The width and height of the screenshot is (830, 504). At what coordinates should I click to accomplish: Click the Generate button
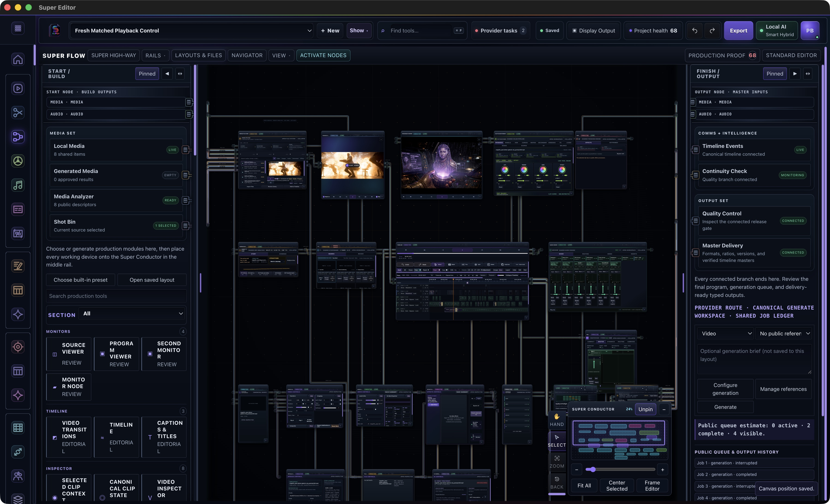coord(725,407)
